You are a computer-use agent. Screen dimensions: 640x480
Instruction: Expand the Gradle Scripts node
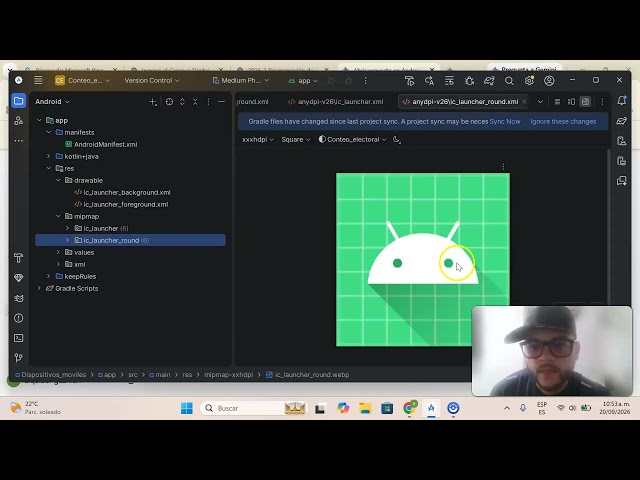pyautogui.click(x=39, y=289)
